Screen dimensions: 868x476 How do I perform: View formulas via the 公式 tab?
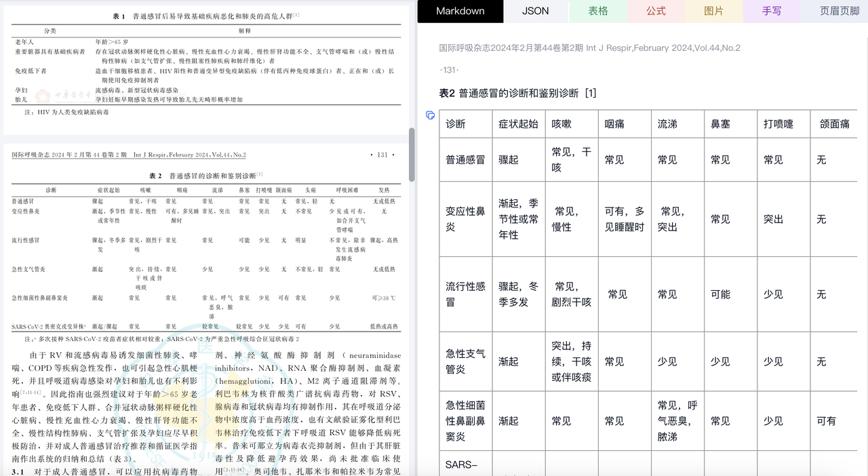click(x=655, y=12)
